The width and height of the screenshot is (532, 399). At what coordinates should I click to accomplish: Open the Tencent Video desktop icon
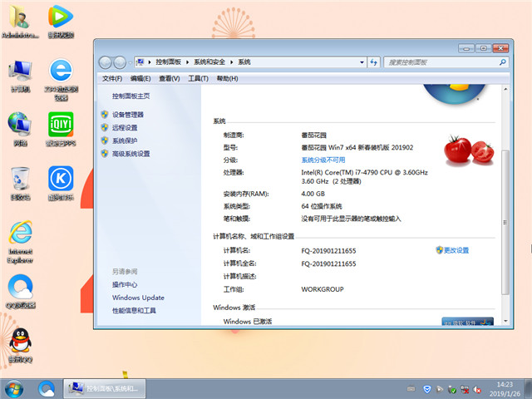point(61,21)
